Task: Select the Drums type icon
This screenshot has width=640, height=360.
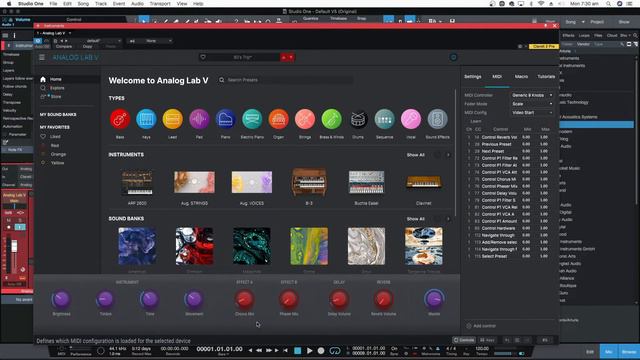Action: tap(358, 119)
